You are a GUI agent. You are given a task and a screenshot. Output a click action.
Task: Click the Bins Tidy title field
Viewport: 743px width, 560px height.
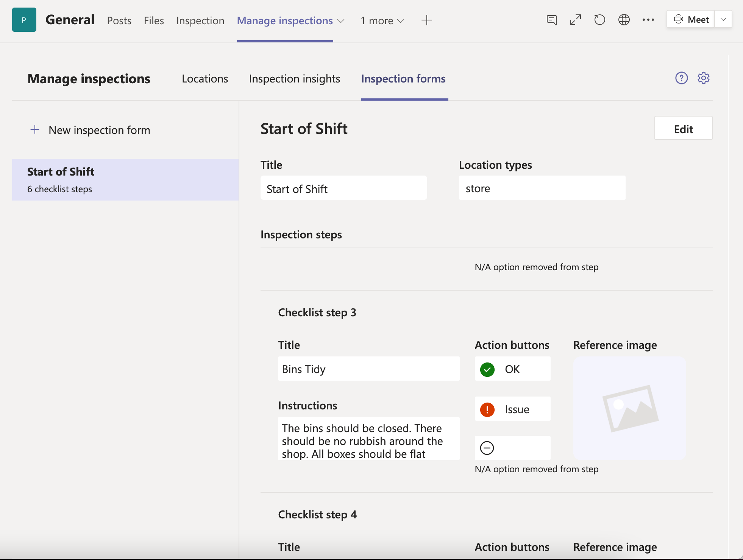(368, 369)
